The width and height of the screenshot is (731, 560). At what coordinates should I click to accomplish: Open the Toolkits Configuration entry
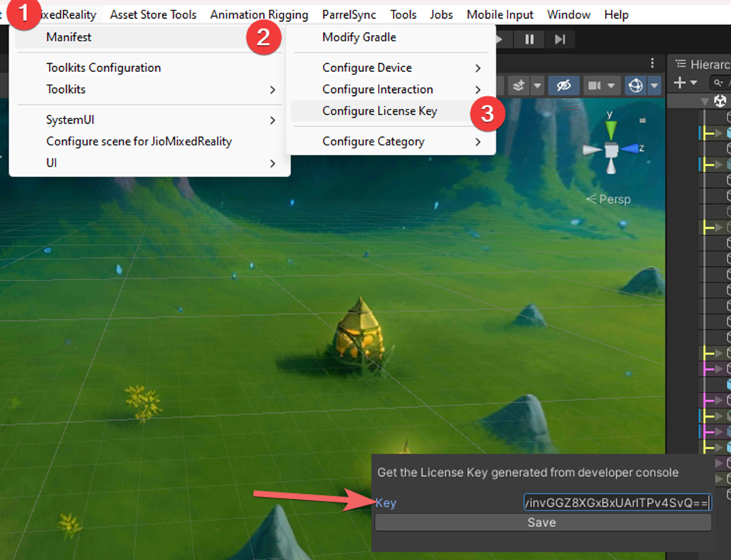[x=103, y=67]
